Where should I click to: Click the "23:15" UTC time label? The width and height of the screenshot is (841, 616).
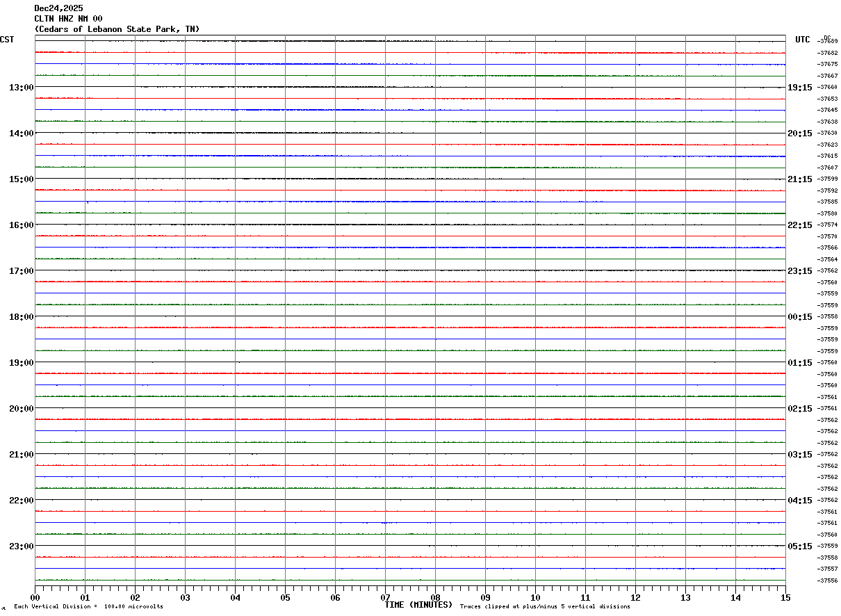point(799,271)
